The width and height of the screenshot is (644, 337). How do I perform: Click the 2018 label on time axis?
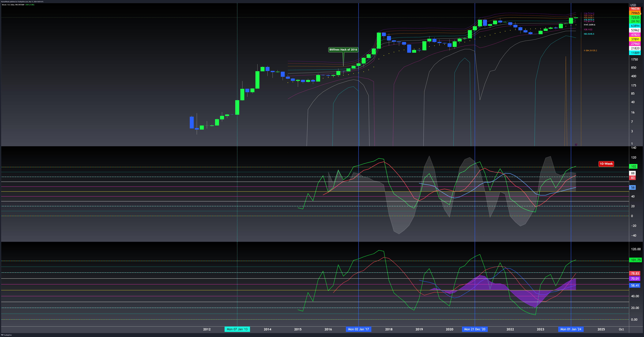pos(389,329)
